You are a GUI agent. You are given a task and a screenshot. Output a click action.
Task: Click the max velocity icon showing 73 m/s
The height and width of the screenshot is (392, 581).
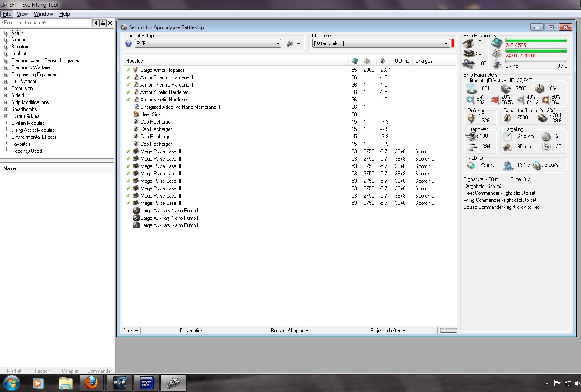(x=471, y=165)
